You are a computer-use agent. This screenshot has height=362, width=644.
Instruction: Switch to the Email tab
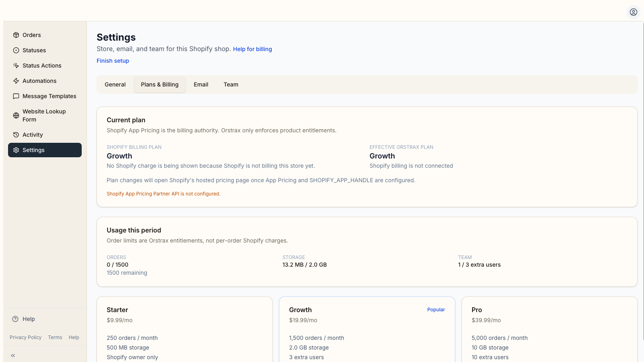click(x=201, y=84)
